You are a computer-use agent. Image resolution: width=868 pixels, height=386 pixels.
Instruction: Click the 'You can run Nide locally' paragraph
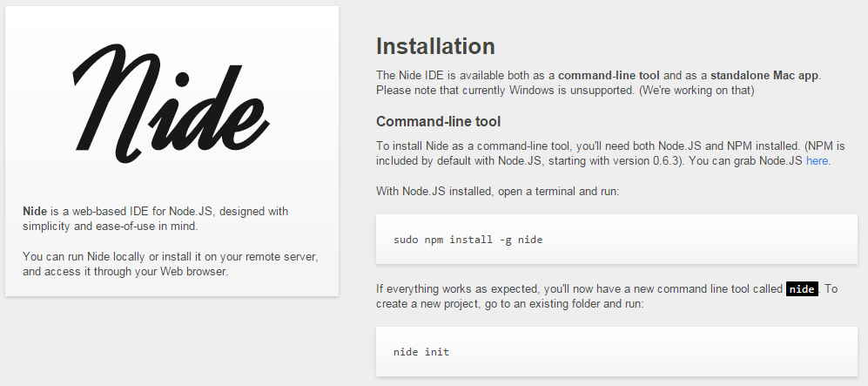coord(171,264)
